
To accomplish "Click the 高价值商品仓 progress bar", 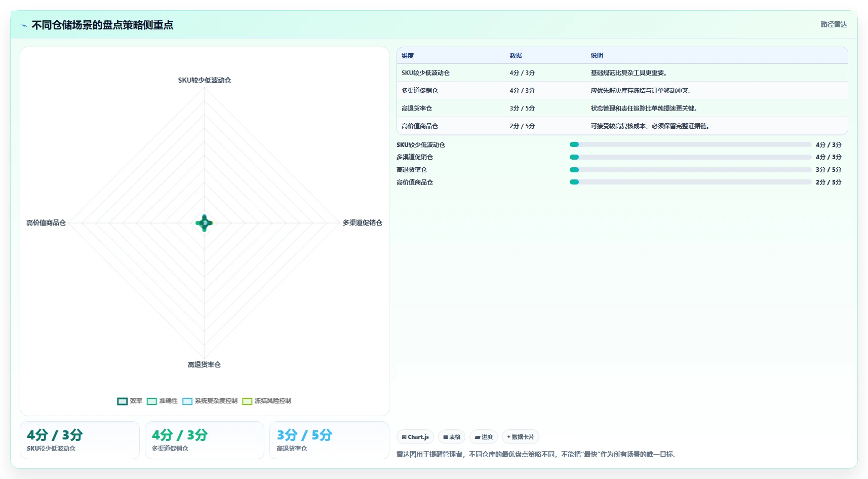I will [x=690, y=182].
